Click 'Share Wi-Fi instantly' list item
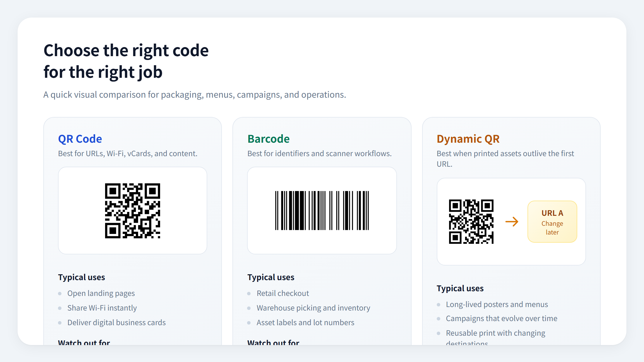644x362 pixels. pyautogui.click(x=102, y=308)
